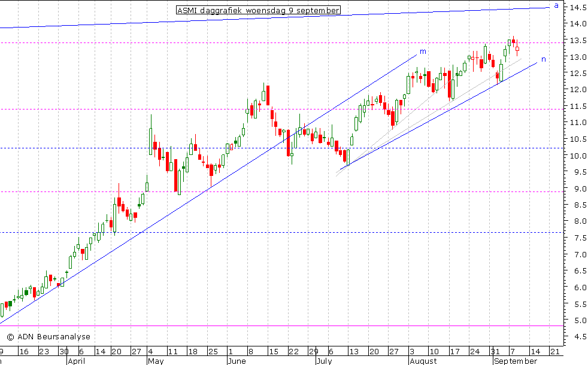Click date label 4 above May
This screenshot has height=365, width=588.
point(150,351)
